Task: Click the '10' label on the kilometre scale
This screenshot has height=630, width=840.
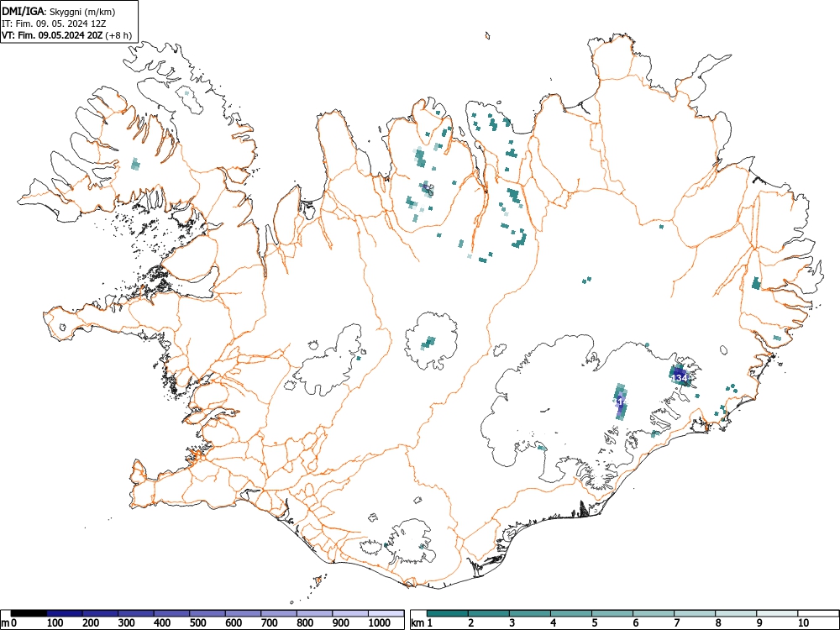Action: coord(802,623)
